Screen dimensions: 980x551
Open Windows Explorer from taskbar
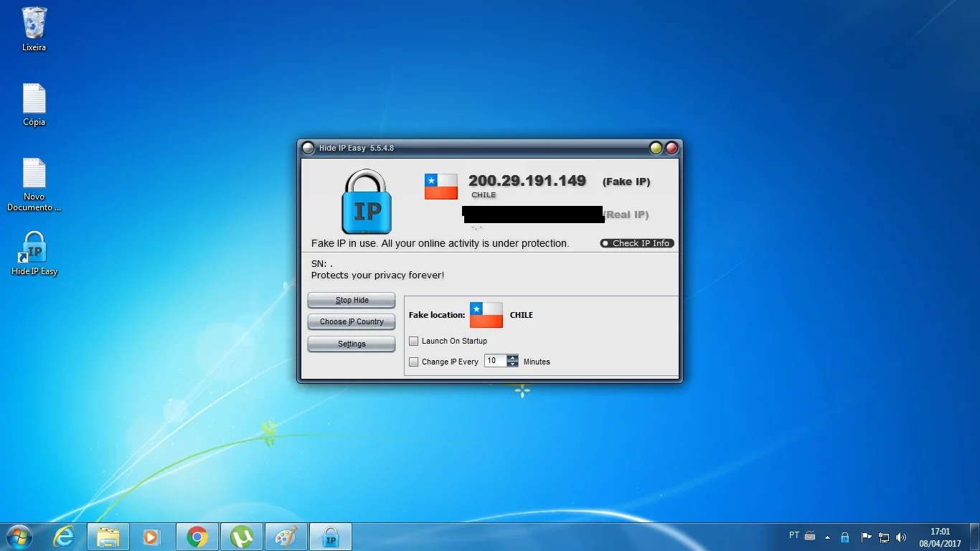coord(108,537)
